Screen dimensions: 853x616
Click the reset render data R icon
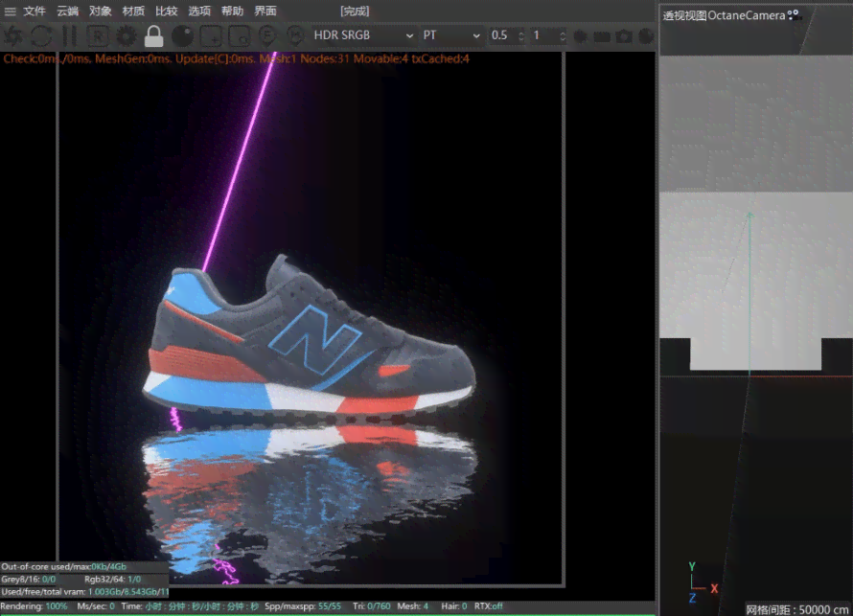[x=98, y=35]
